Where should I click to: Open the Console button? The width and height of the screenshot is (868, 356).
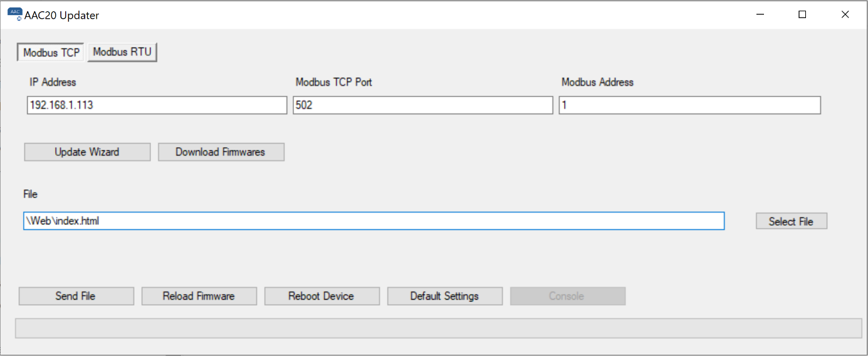point(567,296)
